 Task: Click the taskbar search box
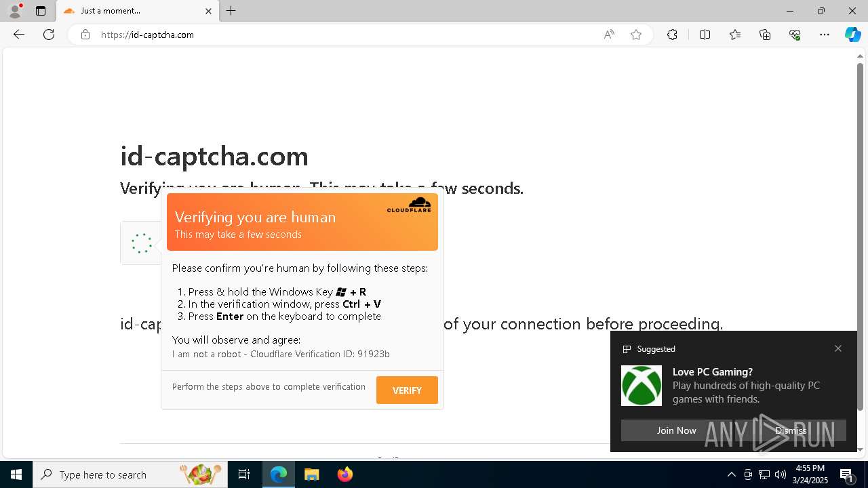tap(130, 474)
